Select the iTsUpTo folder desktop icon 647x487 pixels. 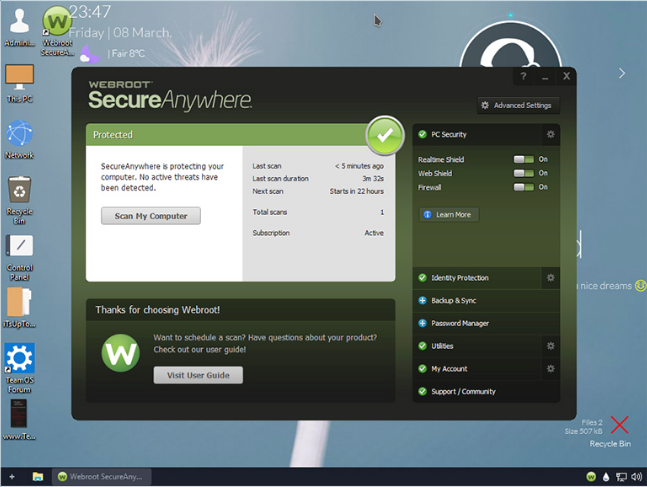(19, 307)
